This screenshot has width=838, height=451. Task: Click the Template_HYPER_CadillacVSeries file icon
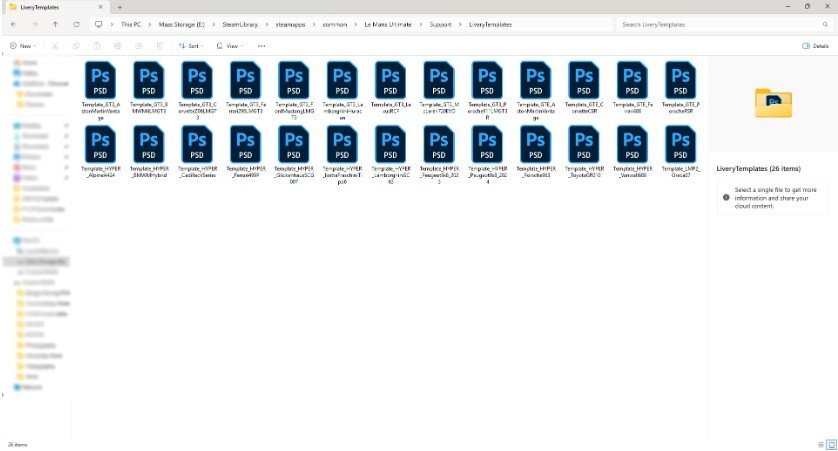[x=197, y=145]
